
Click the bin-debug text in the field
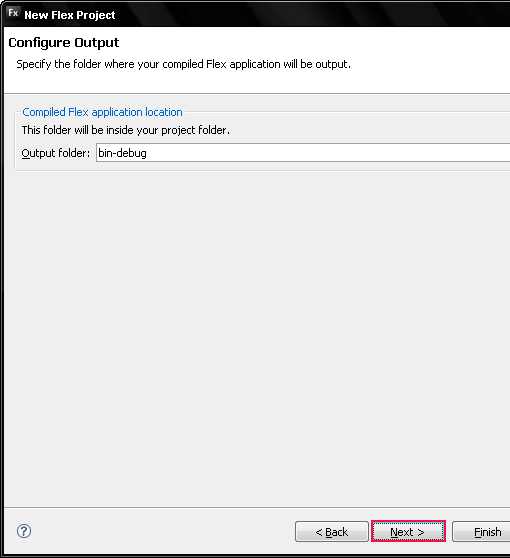(122, 153)
